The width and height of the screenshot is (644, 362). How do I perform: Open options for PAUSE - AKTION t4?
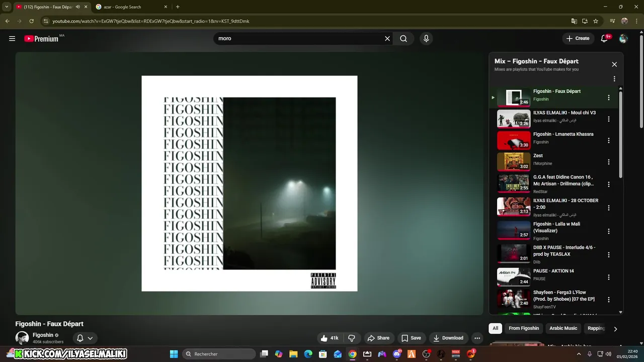[609, 277]
